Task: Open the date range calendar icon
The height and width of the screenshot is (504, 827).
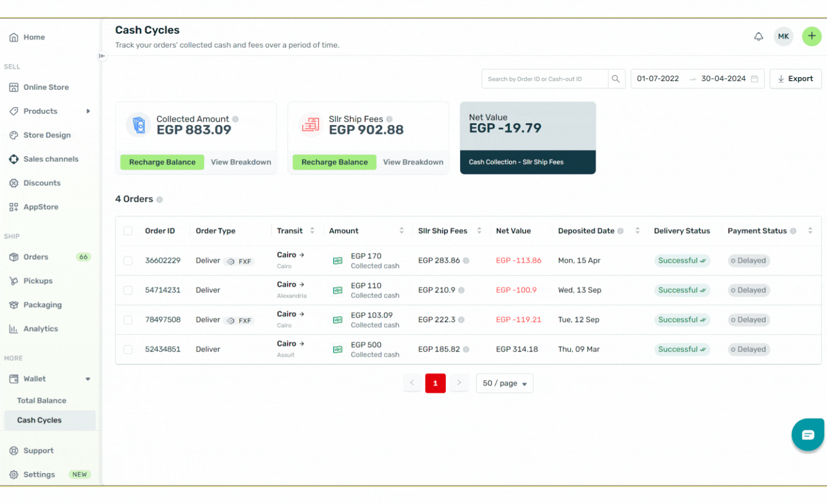Action: click(x=755, y=79)
